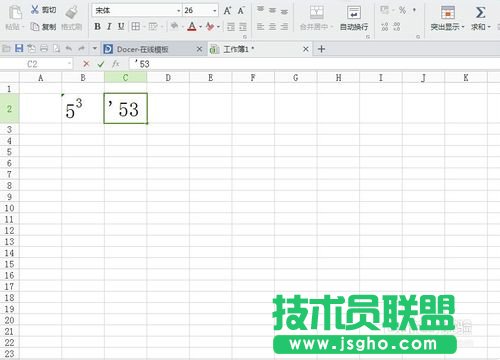The image size is (500, 360).
Task: Increase font size with the A+ icon
Action: [x=227, y=11]
